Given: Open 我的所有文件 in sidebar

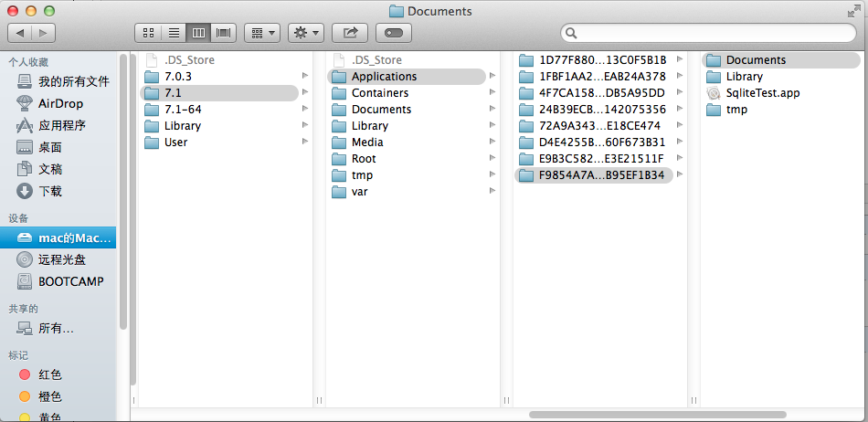Looking at the screenshot, I should coord(58,82).
